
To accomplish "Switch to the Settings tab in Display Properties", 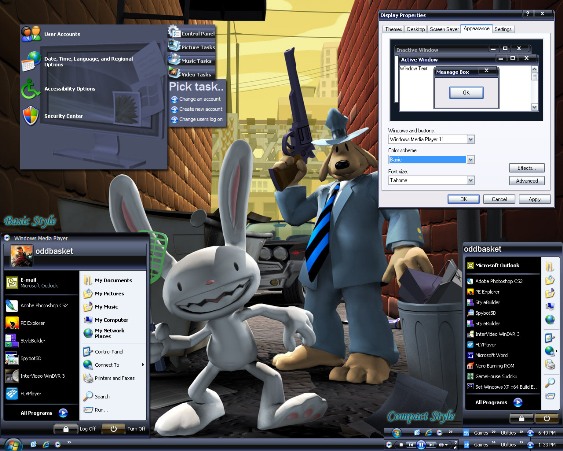I will pyautogui.click(x=503, y=29).
